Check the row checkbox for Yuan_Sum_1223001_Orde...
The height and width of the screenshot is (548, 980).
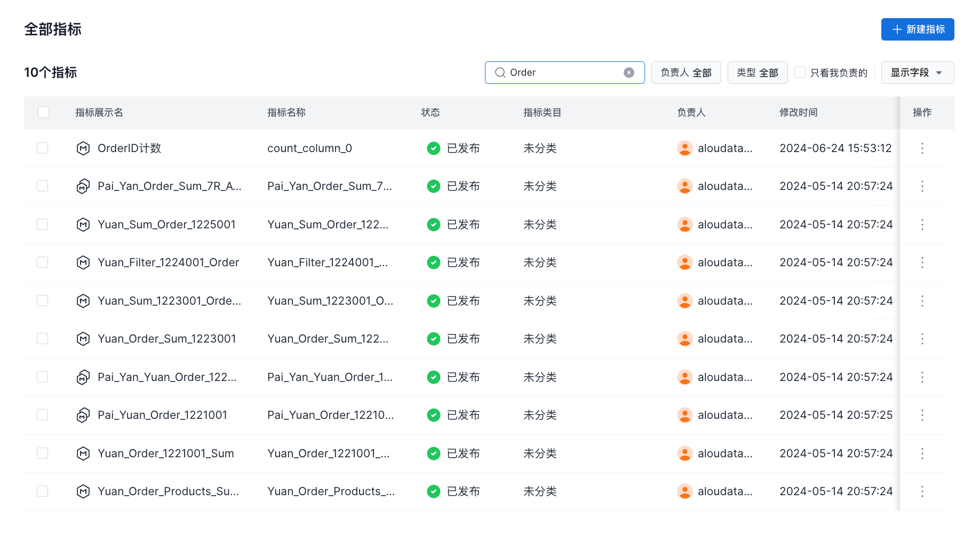point(43,301)
